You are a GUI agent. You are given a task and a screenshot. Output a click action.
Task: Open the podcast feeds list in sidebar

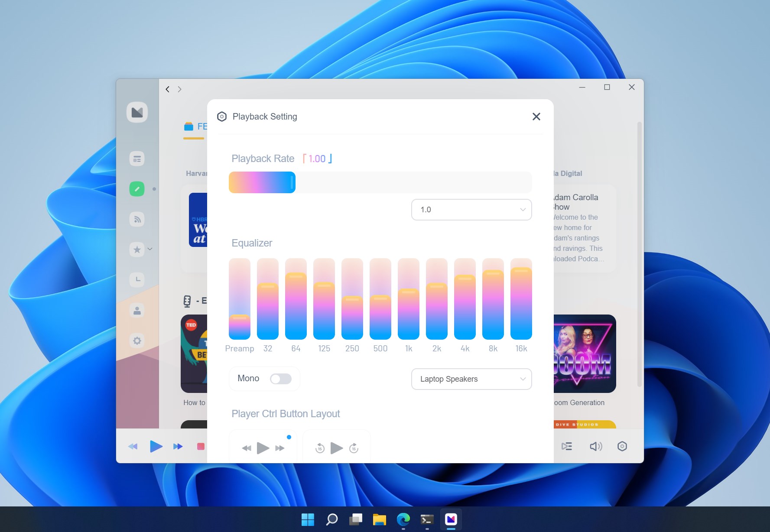tap(137, 159)
